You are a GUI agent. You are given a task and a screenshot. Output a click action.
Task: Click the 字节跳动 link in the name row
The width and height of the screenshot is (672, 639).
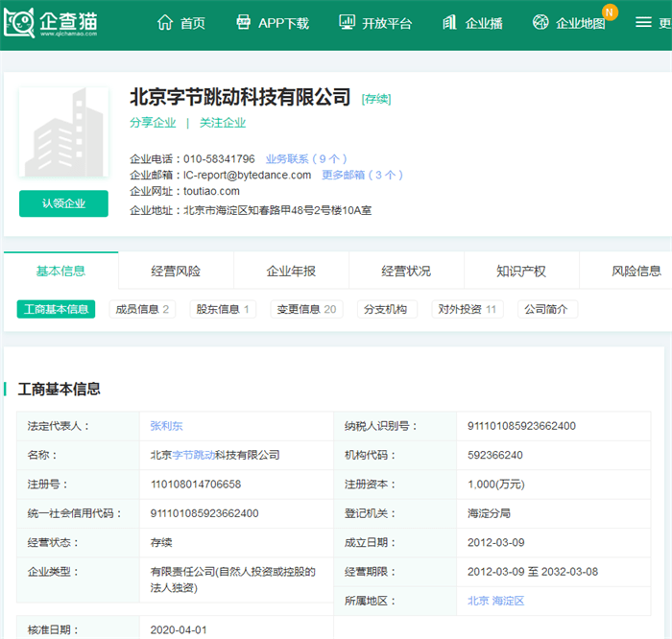click(x=193, y=455)
